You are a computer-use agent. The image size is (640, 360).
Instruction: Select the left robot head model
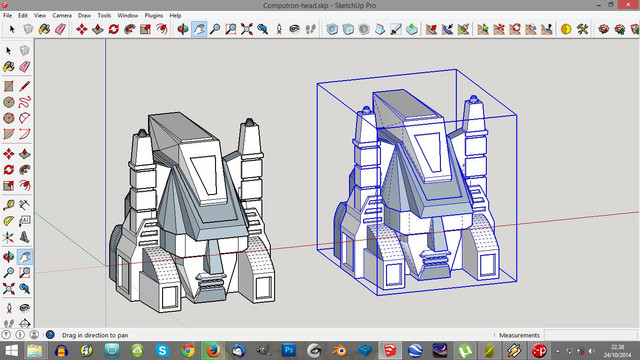(192, 212)
